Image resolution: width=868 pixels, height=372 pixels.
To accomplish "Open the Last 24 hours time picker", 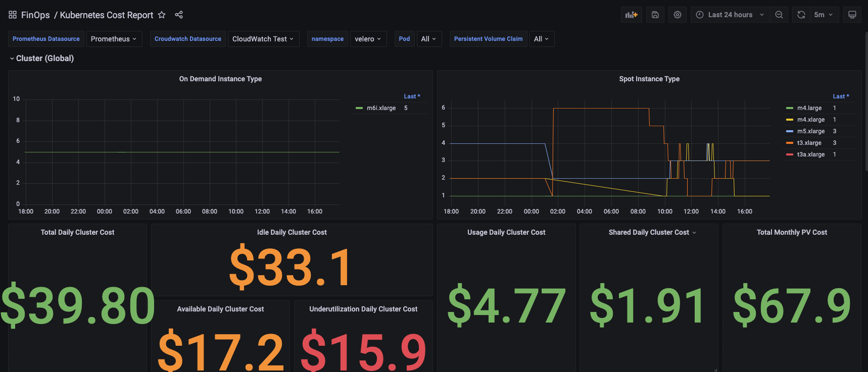I will (730, 15).
